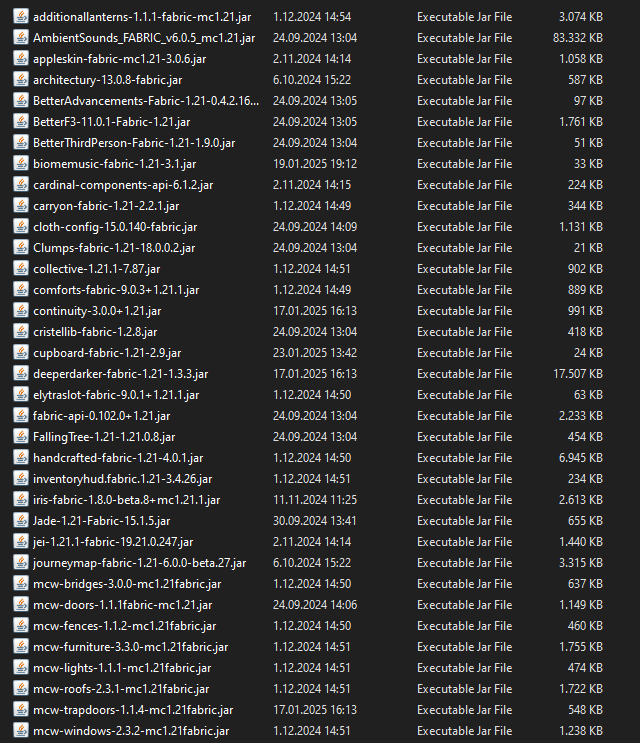This screenshot has width=640, height=743.
Task: Click file name fabric-api-0.102.0+1.21.jar
Action: click(101, 416)
